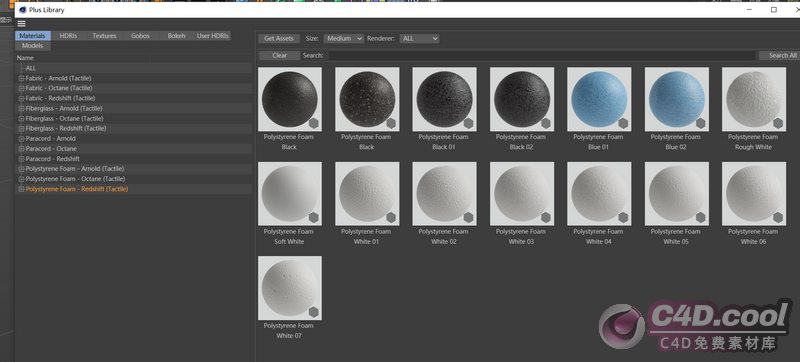Select Polystyrene Foam White 07 thumbnail

coord(290,288)
